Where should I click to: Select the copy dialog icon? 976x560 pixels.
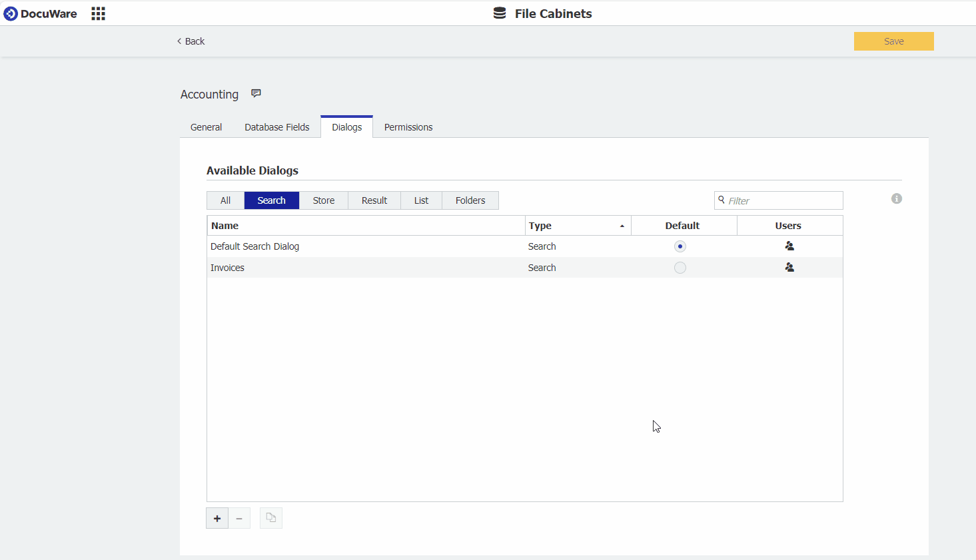pos(270,517)
